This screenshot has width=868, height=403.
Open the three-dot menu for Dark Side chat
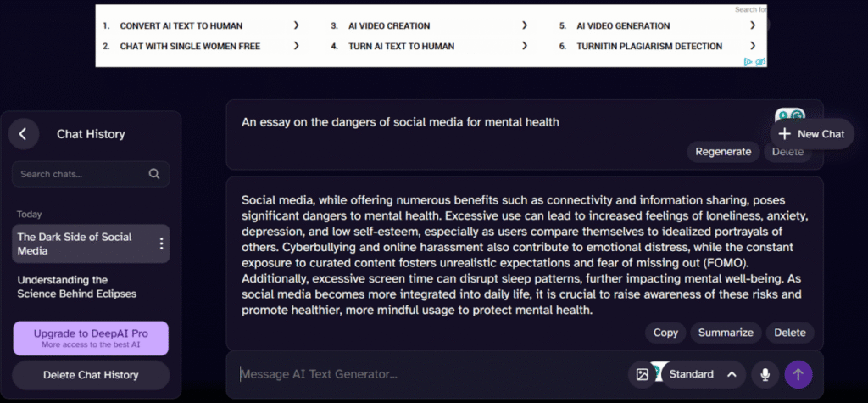(x=161, y=243)
